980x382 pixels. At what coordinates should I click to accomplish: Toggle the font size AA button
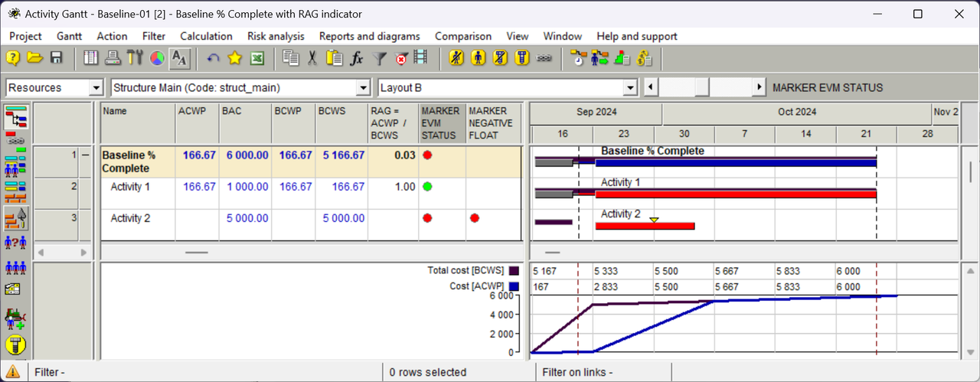tap(179, 58)
